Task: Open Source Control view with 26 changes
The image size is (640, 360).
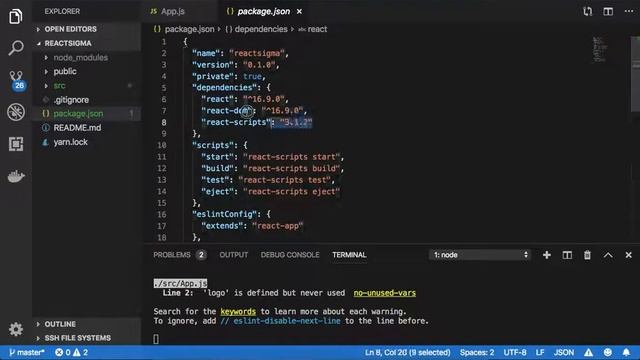Action: tap(16, 80)
